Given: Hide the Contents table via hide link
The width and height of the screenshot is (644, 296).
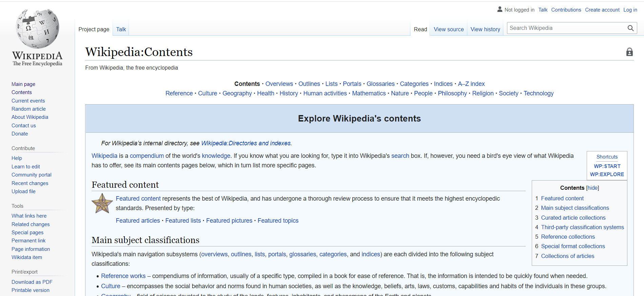Looking at the screenshot, I should coord(592,188).
